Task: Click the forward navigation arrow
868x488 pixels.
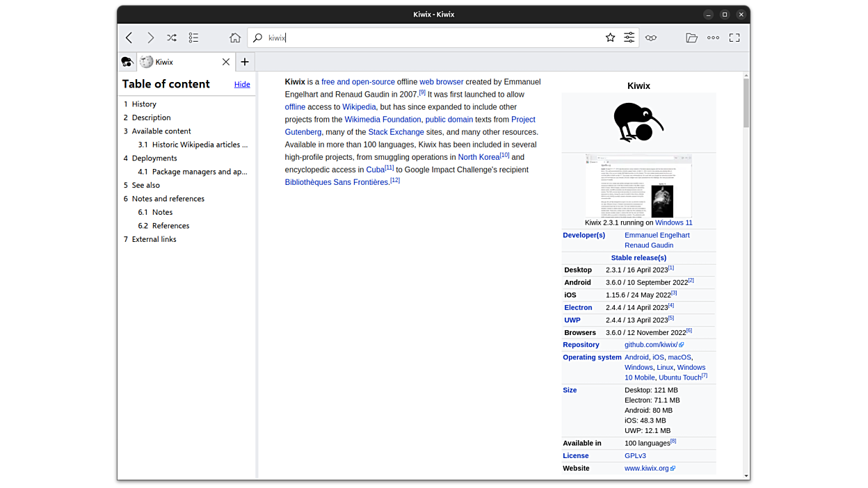Action: (x=150, y=38)
